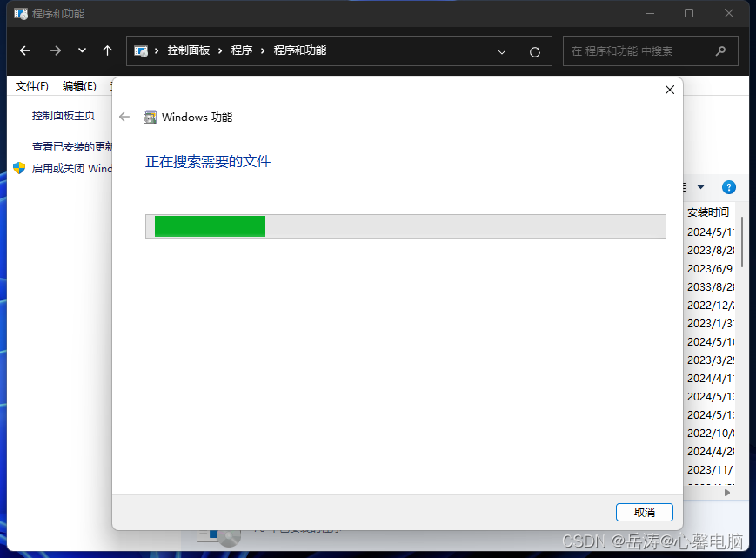Screen dimensions: 756x558
Task: Click the green progress bar
Action: [210, 226]
